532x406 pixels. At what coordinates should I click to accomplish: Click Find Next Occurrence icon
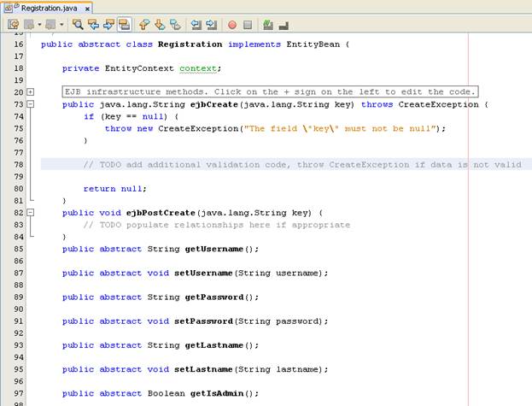108,25
